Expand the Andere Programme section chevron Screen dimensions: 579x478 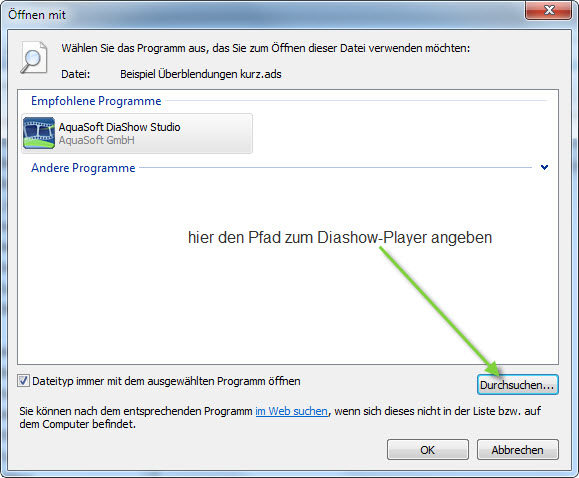[544, 167]
